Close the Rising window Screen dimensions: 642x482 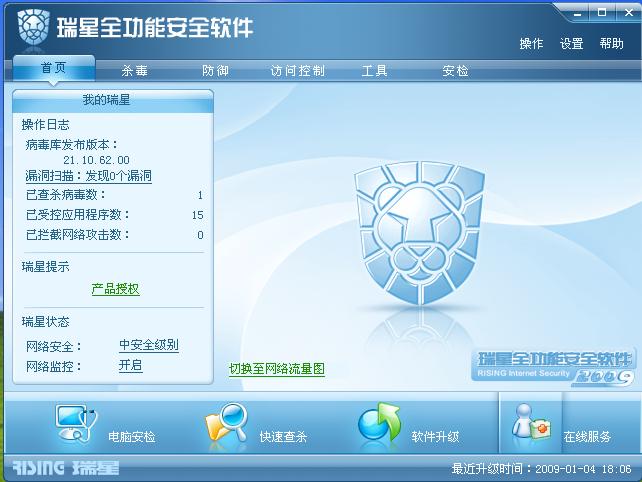click(629, 13)
